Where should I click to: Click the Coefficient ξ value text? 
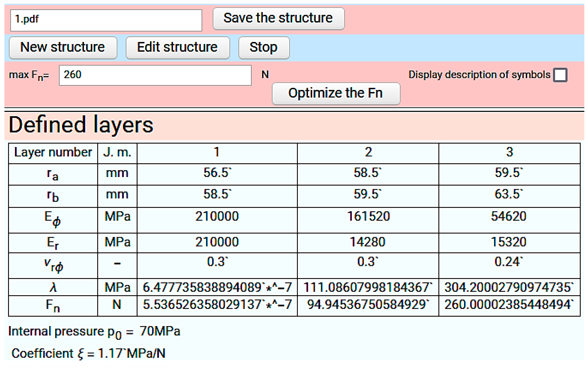click(x=88, y=353)
